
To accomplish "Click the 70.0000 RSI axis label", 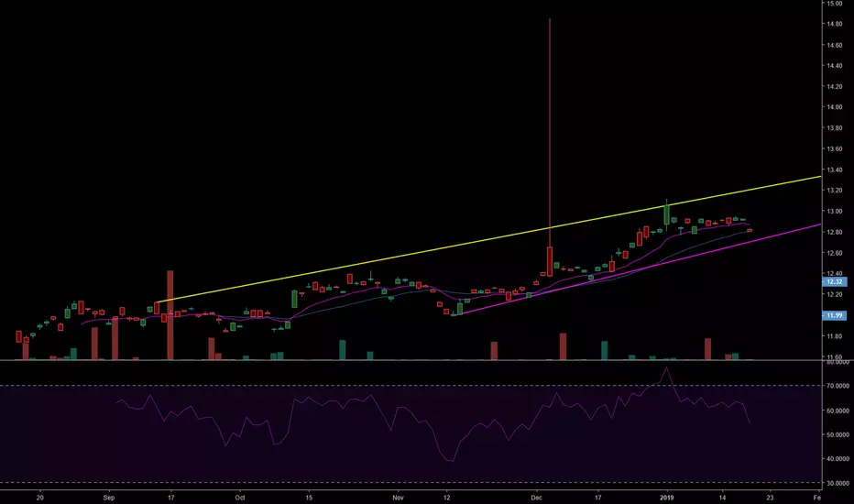I will [x=838, y=386].
